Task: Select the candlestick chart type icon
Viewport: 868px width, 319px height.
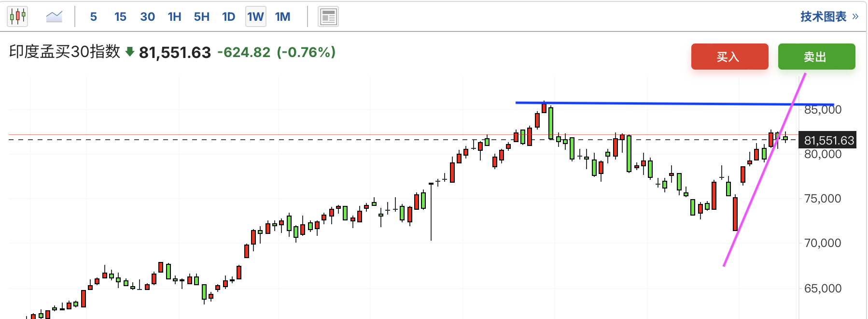Action: pyautogui.click(x=17, y=16)
